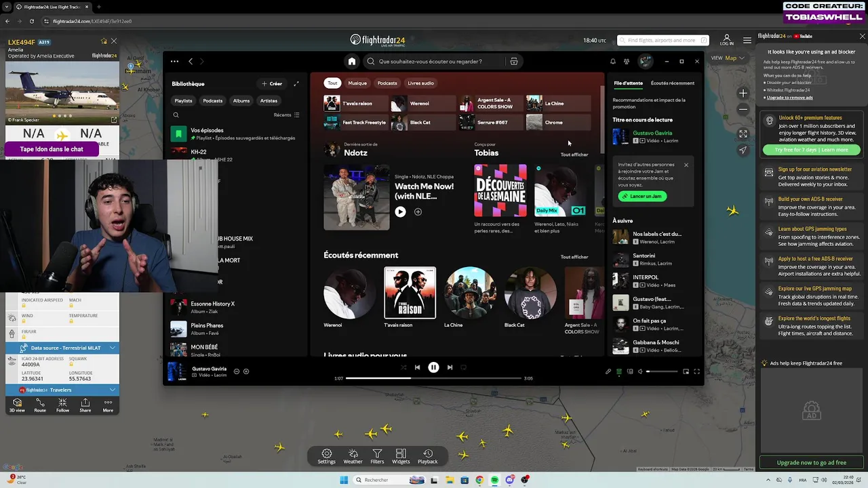Open lyrics microphone icon in player bar

608,371
